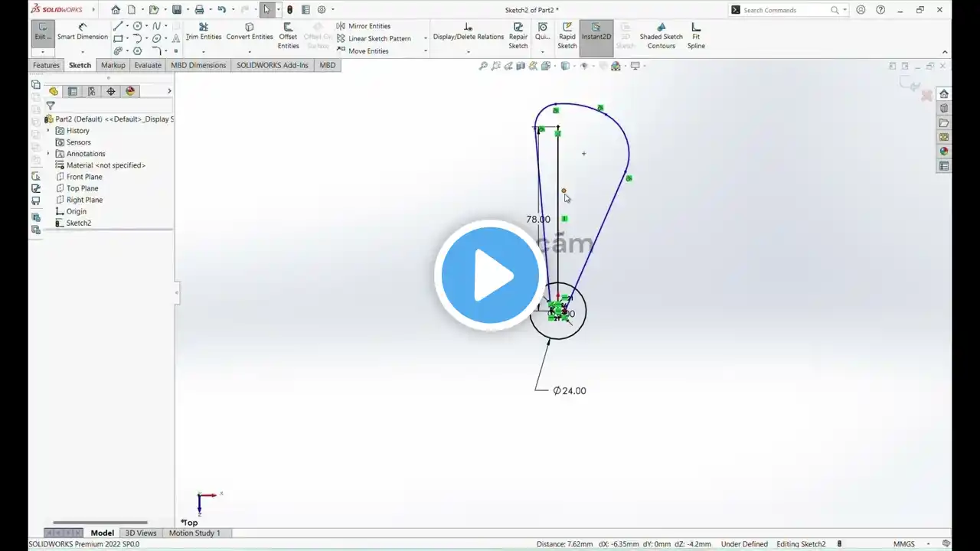Toggle Rapid Sketch
The width and height of the screenshot is (980, 551).
coord(567,36)
